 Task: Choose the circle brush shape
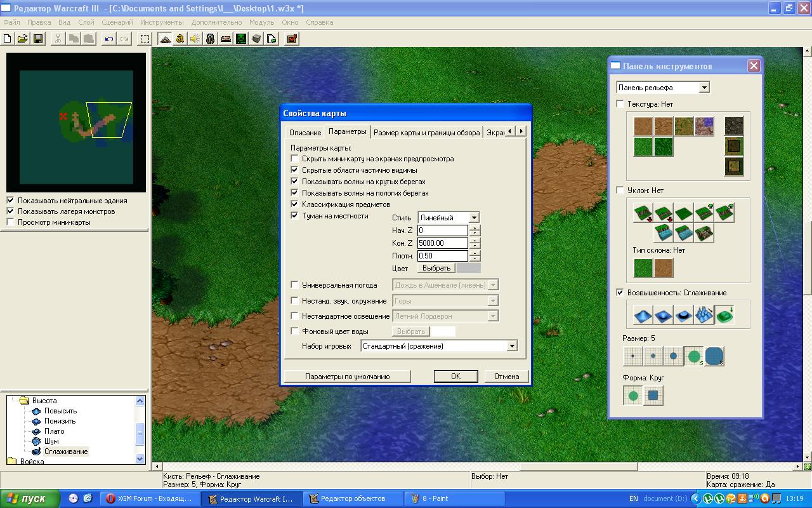[x=632, y=396]
